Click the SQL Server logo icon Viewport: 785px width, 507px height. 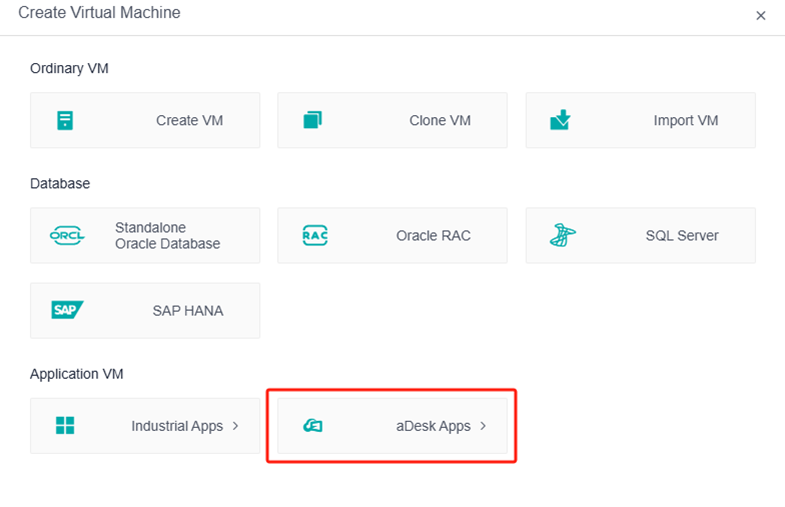coord(562,236)
